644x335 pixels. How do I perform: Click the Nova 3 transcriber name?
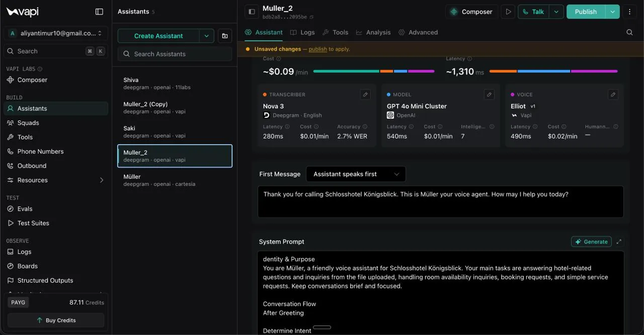[x=273, y=106]
